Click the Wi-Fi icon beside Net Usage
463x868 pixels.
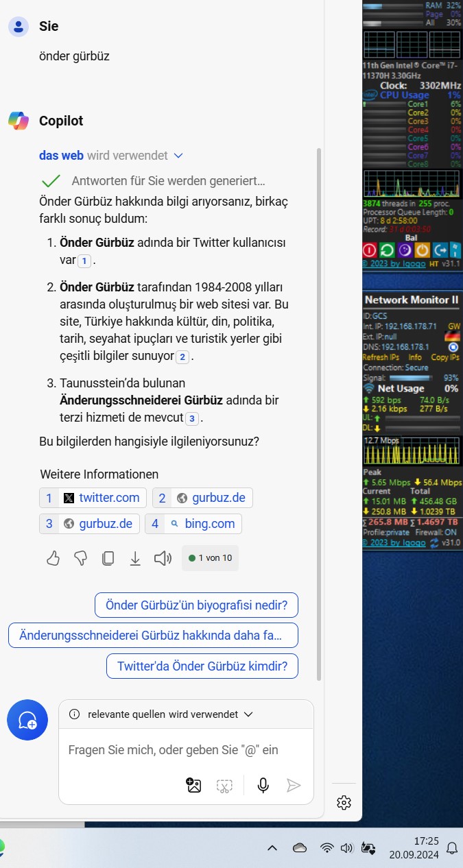tap(369, 389)
